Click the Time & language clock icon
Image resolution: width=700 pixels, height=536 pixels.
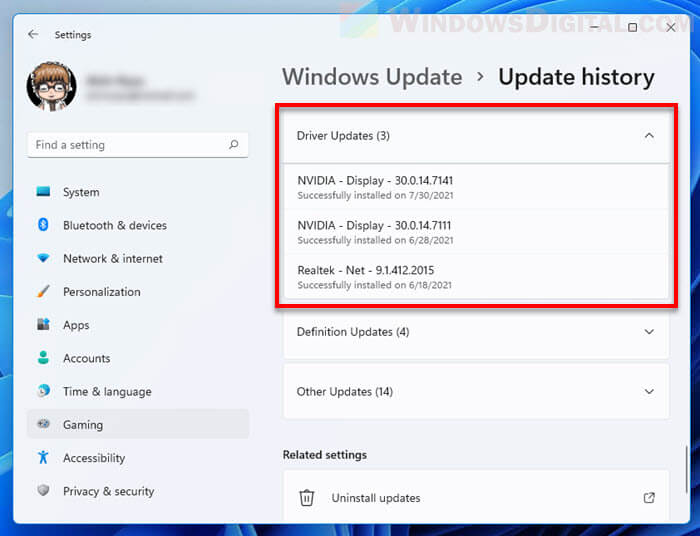(43, 391)
